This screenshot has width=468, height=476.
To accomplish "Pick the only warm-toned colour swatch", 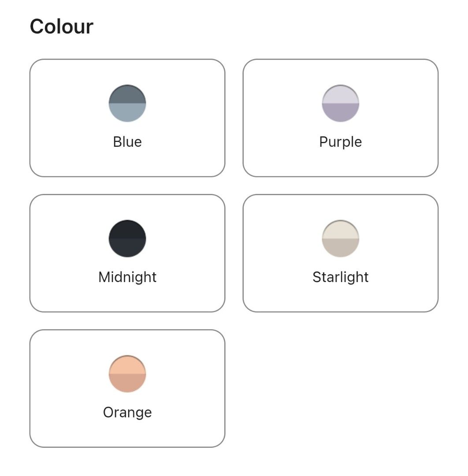I will click(127, 374).
